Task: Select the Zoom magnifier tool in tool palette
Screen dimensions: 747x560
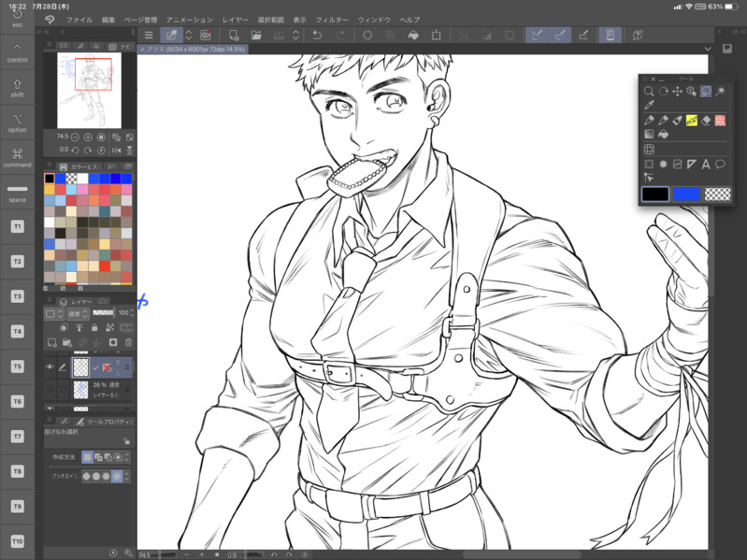Action: [649, 91]
